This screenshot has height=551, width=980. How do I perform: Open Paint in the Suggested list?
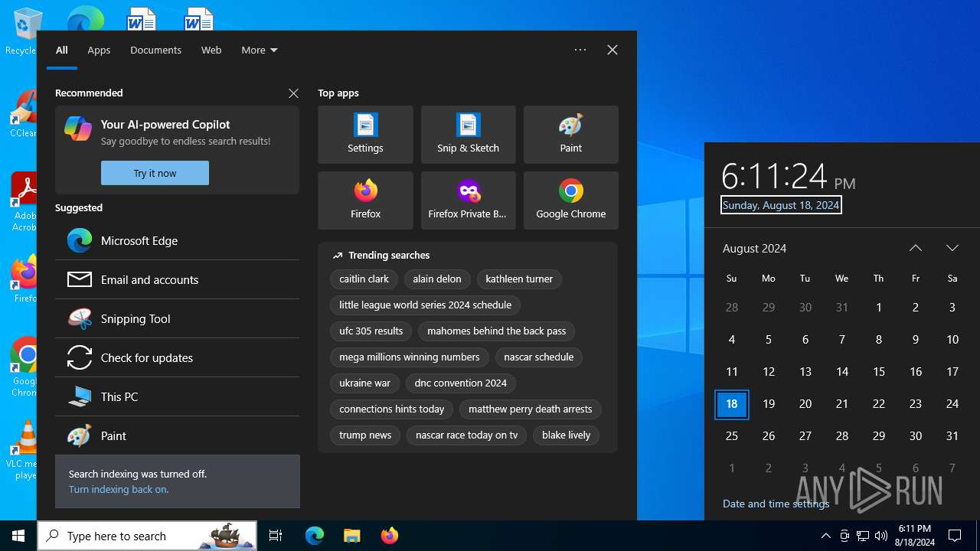coord(177,435)
